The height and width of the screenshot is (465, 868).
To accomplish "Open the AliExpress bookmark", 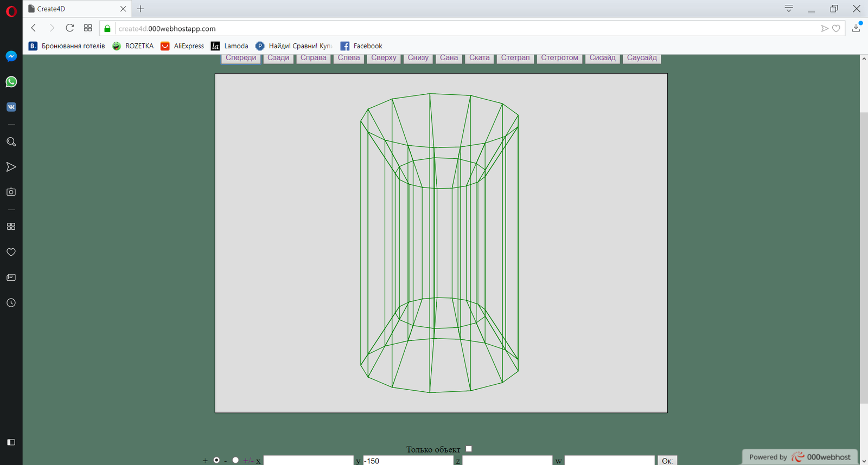I will [182, 46].
